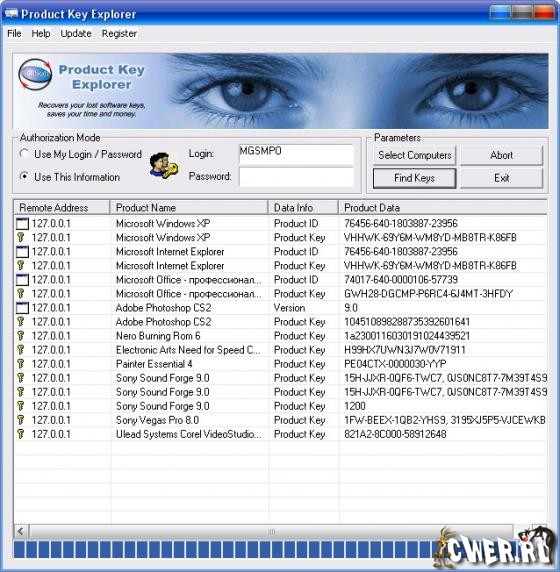Click window icon of Internet Explorer Product ID row
Viewport: 560px width, 572px height.
pyautogui.click(x=22, y=252)
